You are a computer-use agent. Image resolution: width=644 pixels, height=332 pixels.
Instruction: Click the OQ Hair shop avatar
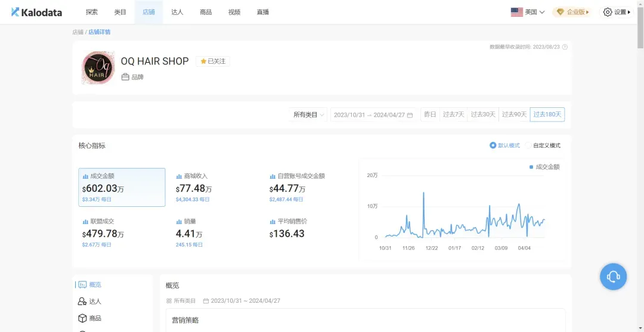tap(98, 68)
